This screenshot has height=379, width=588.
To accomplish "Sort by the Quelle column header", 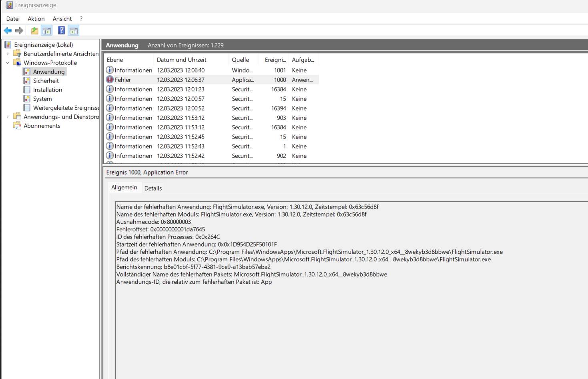I will tap(244, 60).
